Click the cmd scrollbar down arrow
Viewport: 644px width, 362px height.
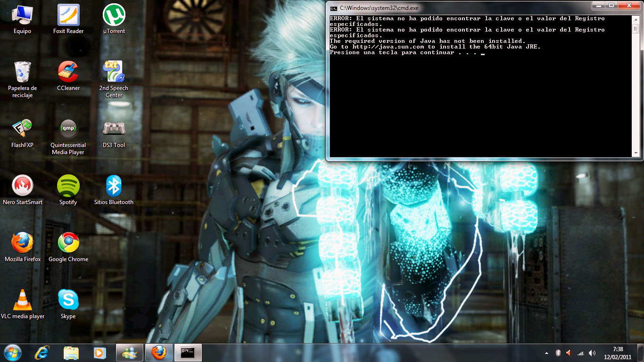coord(636,153)
